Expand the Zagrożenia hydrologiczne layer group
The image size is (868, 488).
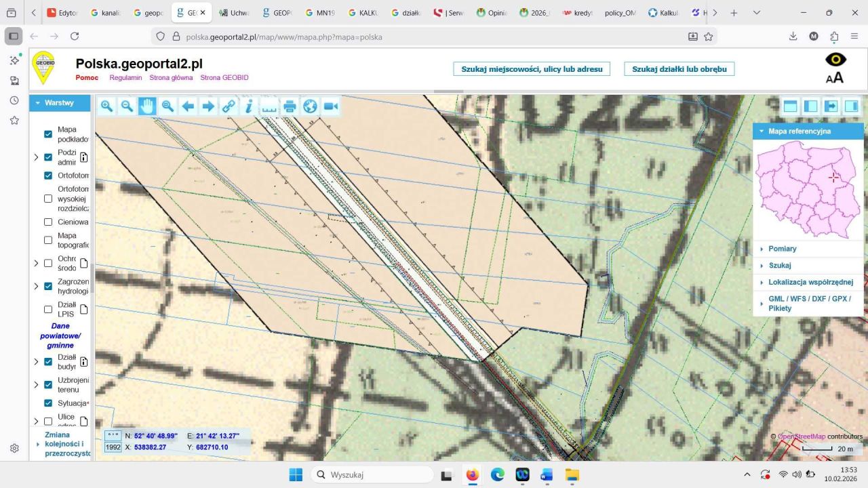click(x=36, y=286)
